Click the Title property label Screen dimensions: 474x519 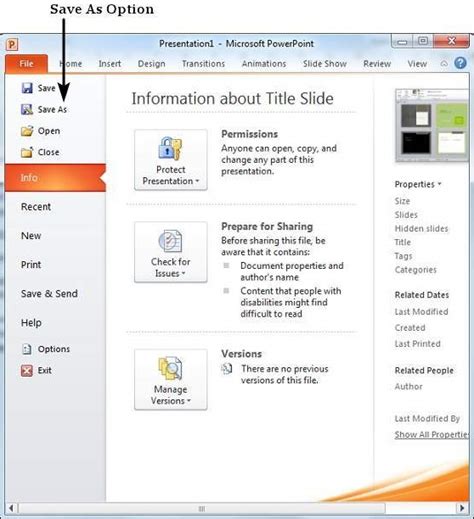click(x=403, y=242)
